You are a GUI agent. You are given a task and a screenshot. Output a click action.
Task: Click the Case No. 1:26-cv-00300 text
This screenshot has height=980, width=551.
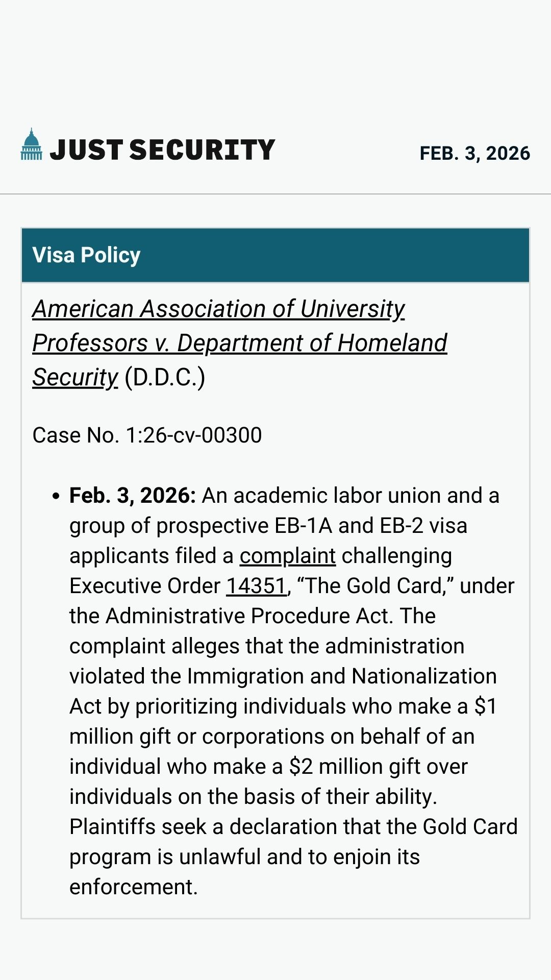(147, 435)
